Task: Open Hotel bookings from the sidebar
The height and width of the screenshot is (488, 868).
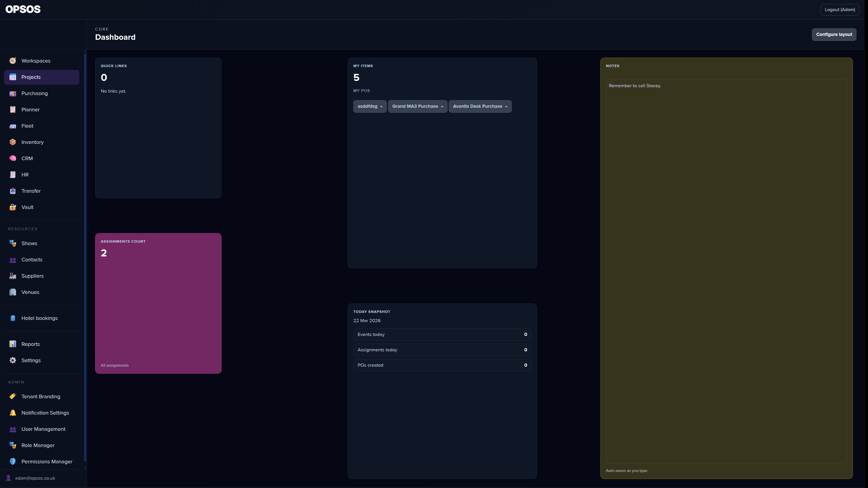Action: (39, 318)
